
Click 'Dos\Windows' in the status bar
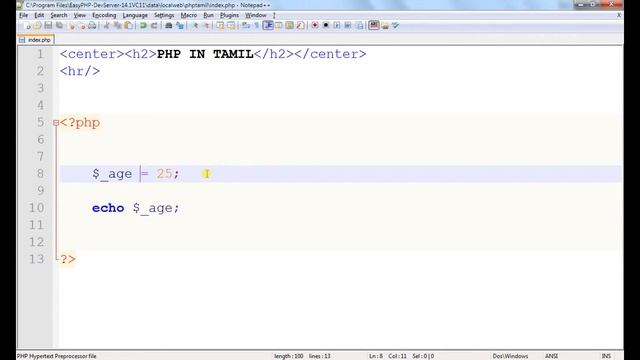click(x=510, y=356)
